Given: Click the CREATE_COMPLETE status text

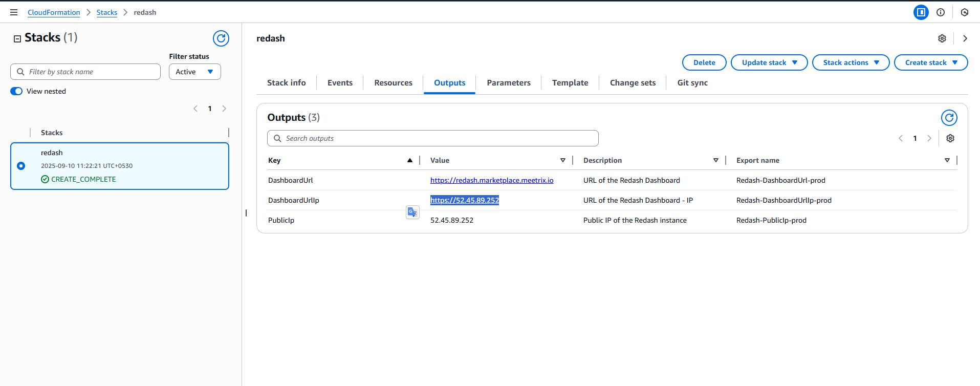Looking at the screenshot, I should (83, 179).
